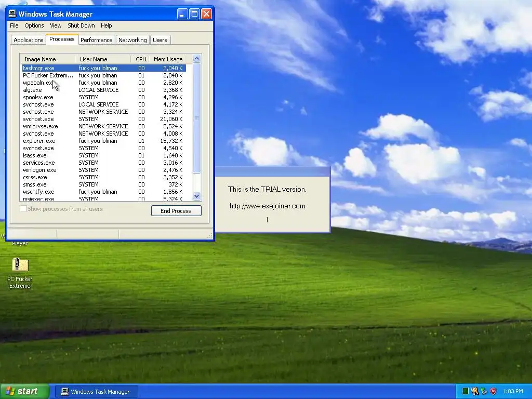
Task: Click the process list scroll down arrow
Action: point(196,196)
